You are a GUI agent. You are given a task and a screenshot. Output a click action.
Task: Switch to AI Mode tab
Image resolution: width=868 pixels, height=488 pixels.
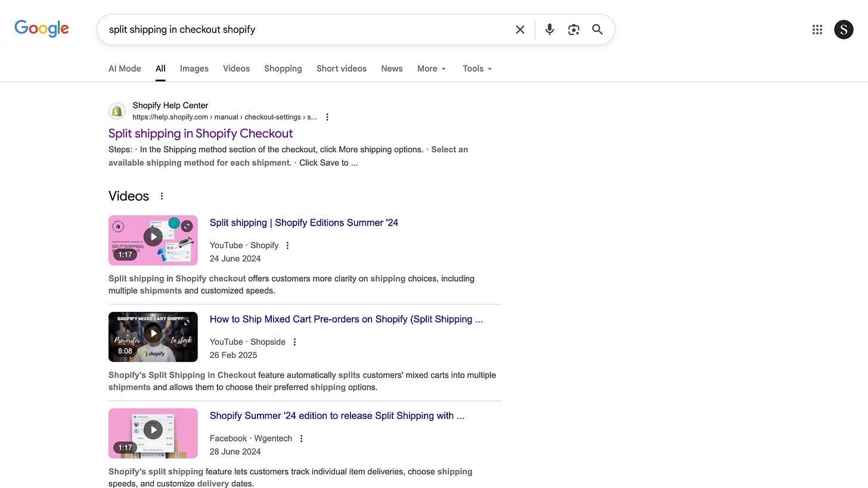click(x=125, y=69)
